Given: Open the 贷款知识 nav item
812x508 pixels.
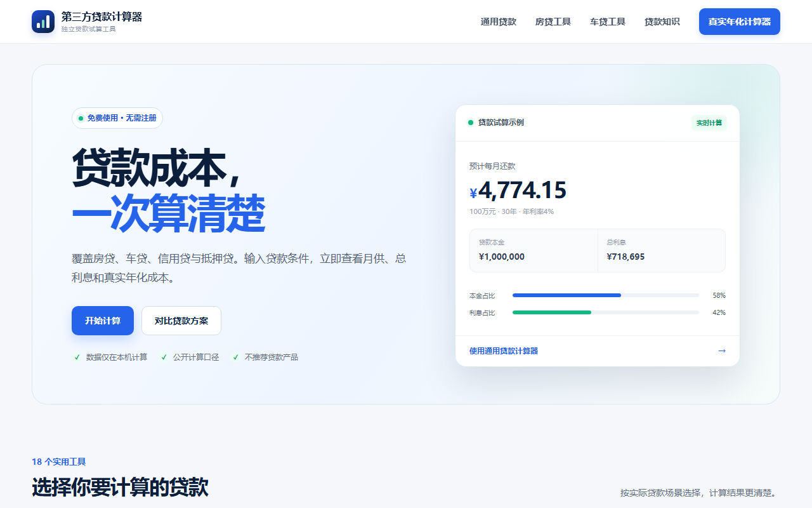Looking at the screenshot, I should [662, 22].
